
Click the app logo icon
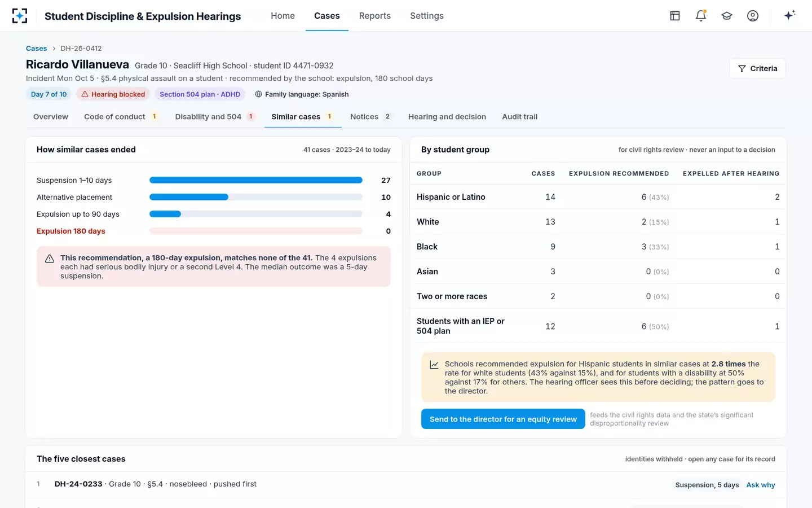pos(20,16)
